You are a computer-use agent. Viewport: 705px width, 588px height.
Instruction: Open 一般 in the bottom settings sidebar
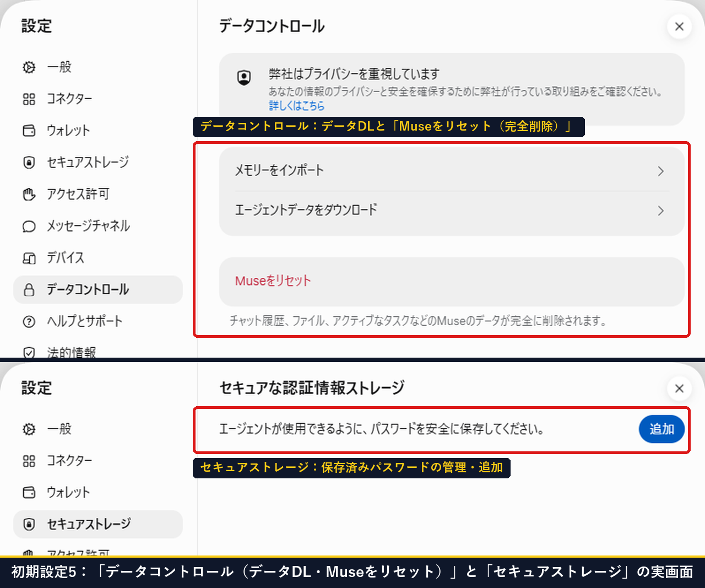[98, 429]
